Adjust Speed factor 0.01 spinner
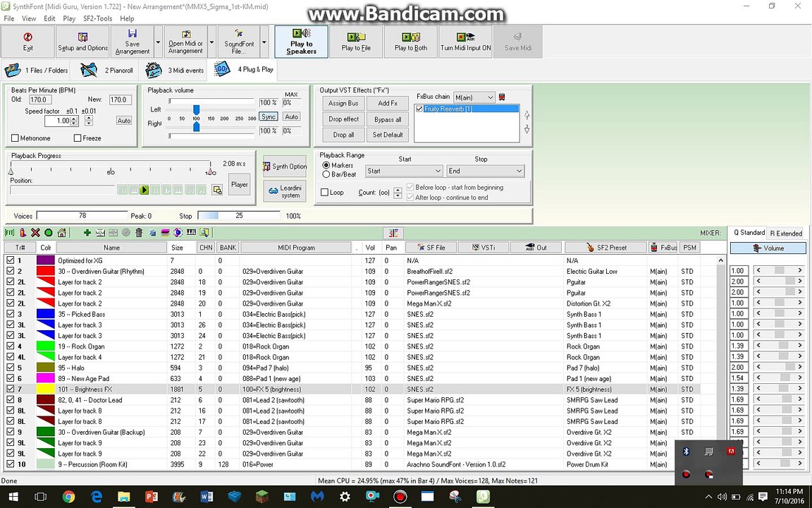Viewport: 812px width, 508px height. [x=89, y=121]
